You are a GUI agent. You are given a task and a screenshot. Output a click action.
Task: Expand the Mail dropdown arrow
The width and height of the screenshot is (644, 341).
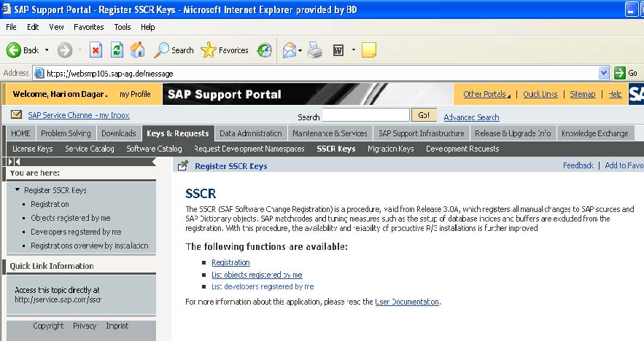click(300, 50)
